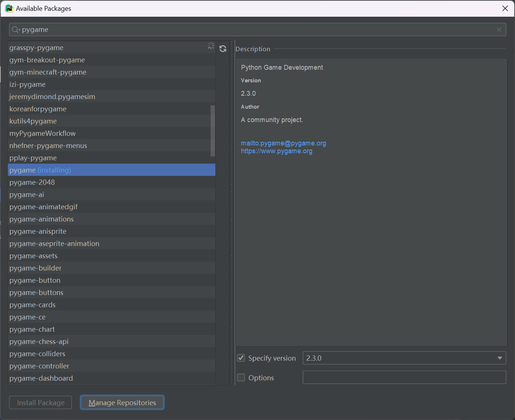Select the gym-minecraft-pygame package
The height and width of the screenshot is (420, 515).
(x=112, y=72)
